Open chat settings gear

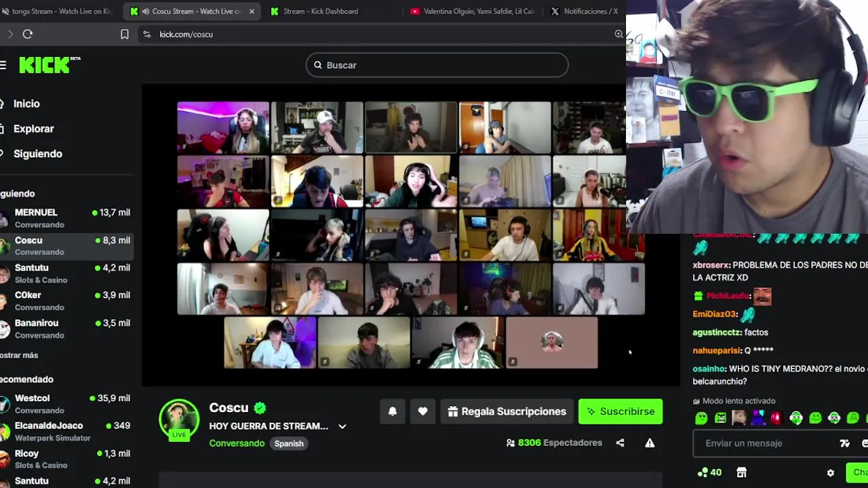(x=830, y=473)
